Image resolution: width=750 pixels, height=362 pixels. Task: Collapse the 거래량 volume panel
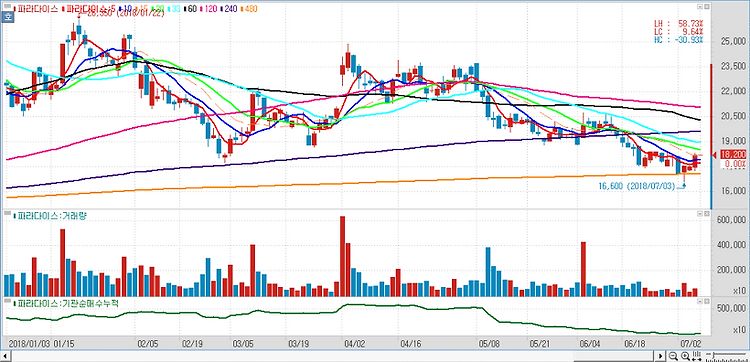coord(699,215)
